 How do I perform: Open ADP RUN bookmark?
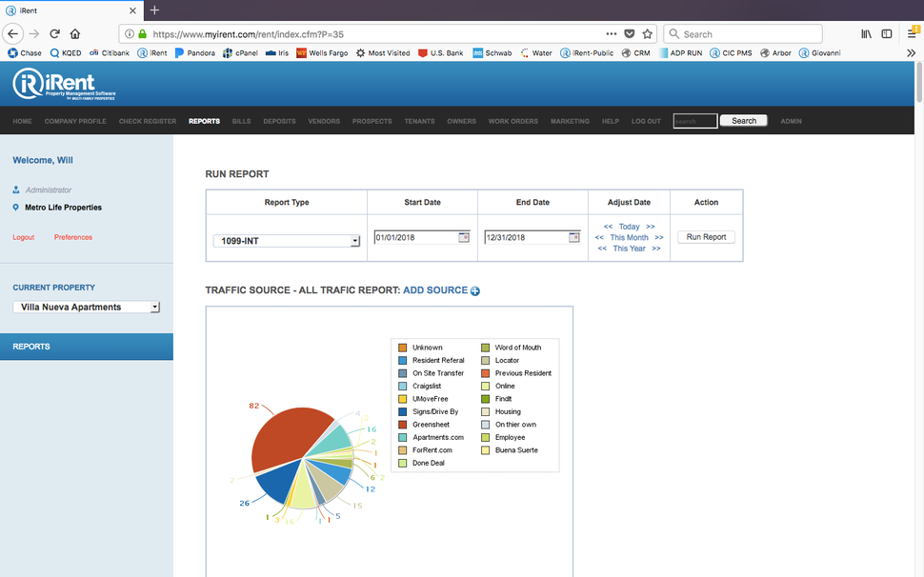coord(680,53)
